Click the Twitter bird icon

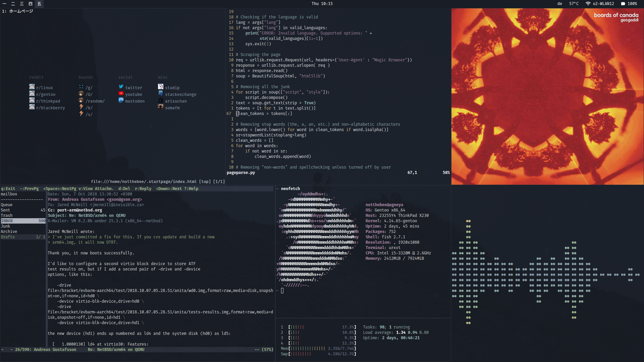point(121,87)
